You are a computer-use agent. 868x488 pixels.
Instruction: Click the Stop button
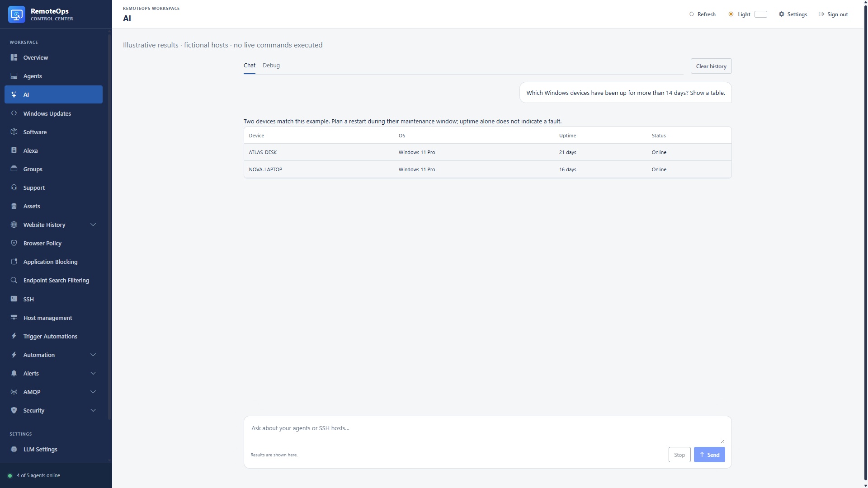click(x=679, y=455)
